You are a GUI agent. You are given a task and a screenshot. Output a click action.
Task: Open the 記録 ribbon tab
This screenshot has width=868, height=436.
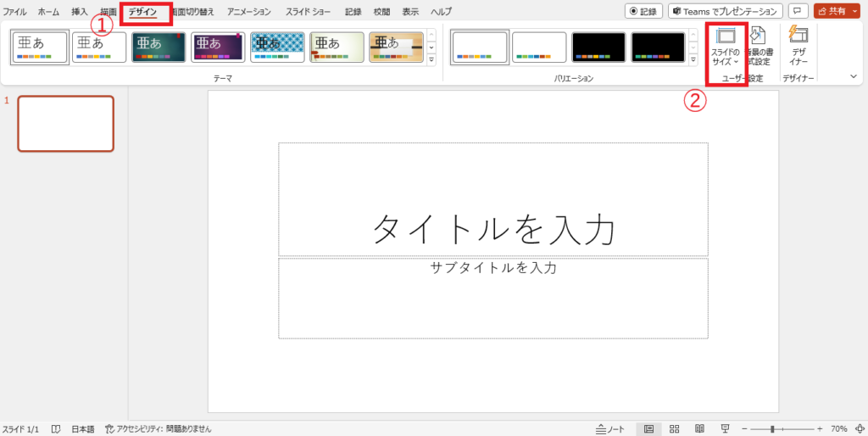(x=353, y=12)
